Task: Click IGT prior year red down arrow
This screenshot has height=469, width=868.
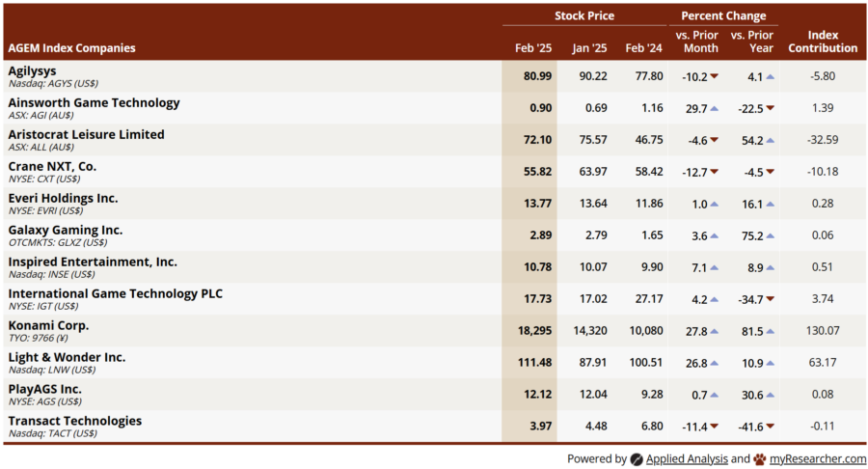Action: tap(771, 300)
